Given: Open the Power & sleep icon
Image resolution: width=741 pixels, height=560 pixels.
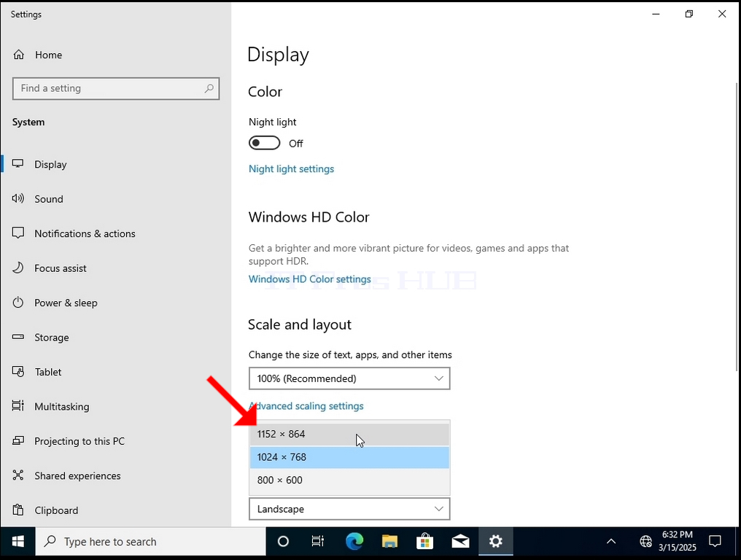Looking at the screenshot, I should [18, 303].
